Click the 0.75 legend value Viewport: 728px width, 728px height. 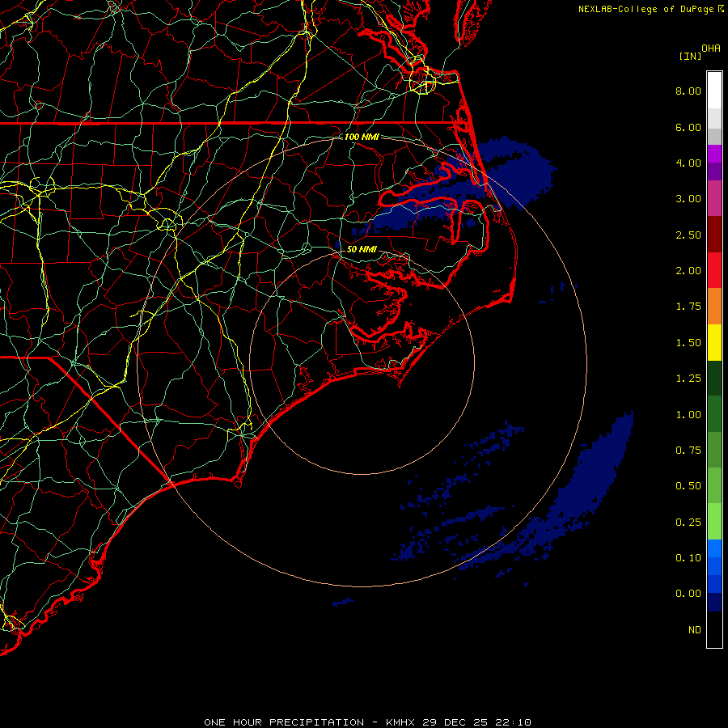pyautogui.click(x=688, y=451)
